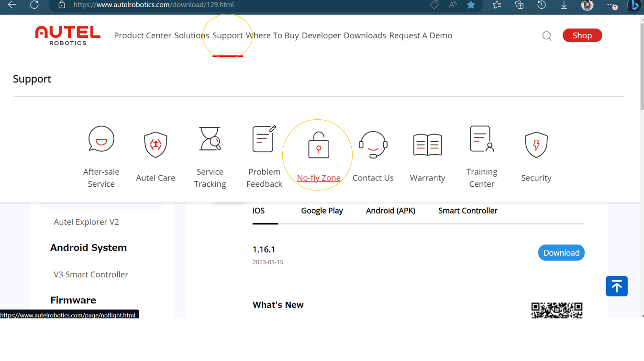Click the Contact Us label
Screen dimensions: 644x361
373,178
